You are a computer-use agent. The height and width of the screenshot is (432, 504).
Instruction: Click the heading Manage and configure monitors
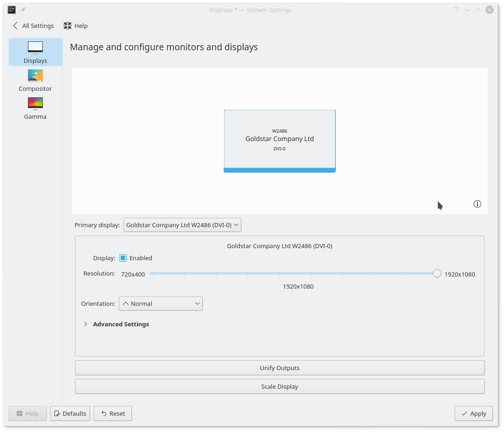pyautogui.click(x=164, y=47)
